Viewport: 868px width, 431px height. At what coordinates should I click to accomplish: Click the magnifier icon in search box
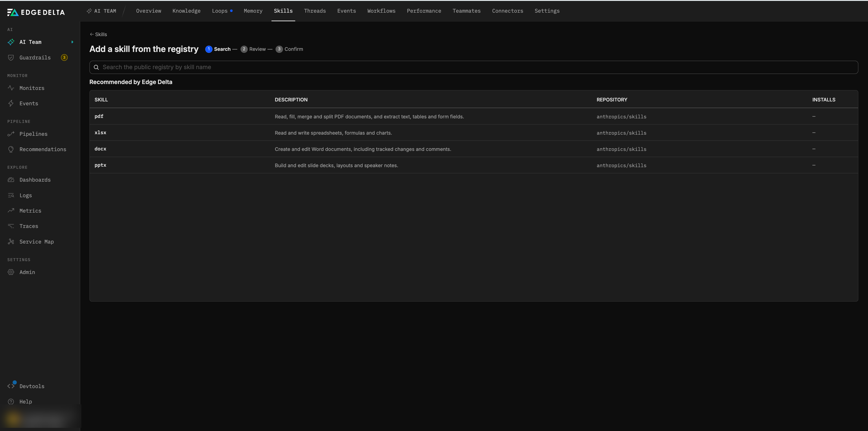pyautogui.click(x=96, y=67)
